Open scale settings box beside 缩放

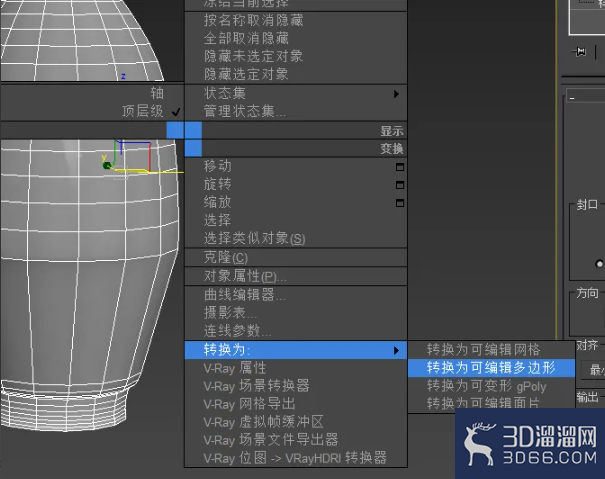point(400,203)
